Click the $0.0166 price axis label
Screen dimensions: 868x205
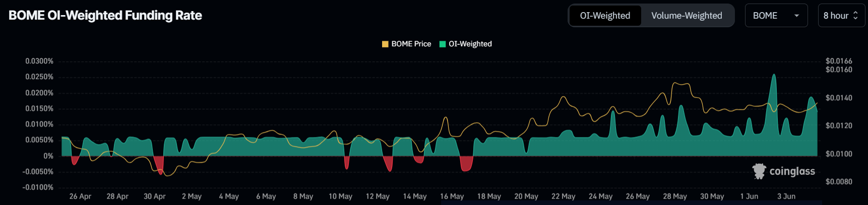tap(839, 61)
